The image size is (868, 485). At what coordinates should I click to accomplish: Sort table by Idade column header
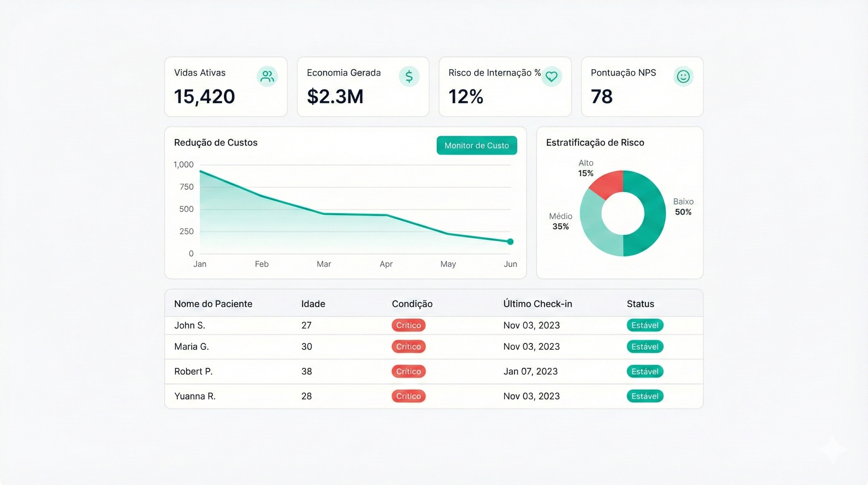click(313, 304)
